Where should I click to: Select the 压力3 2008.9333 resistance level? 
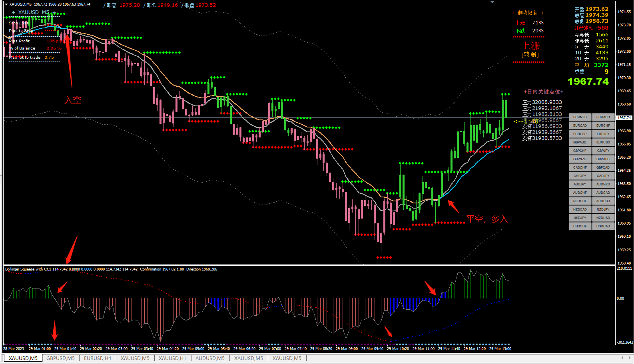click(x=542, y=102)
